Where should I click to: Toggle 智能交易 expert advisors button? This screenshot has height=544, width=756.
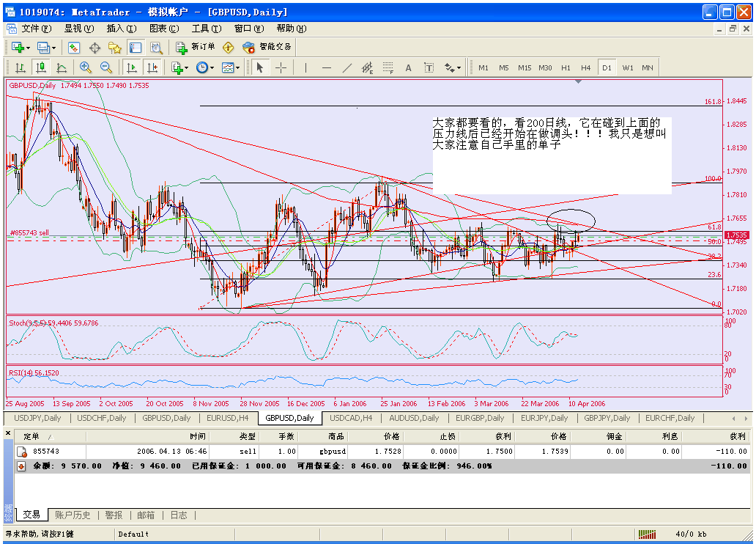[x=267, y=47]
